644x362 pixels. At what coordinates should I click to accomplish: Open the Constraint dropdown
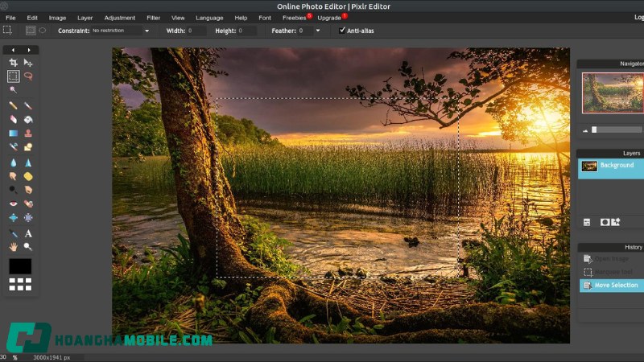121,31
